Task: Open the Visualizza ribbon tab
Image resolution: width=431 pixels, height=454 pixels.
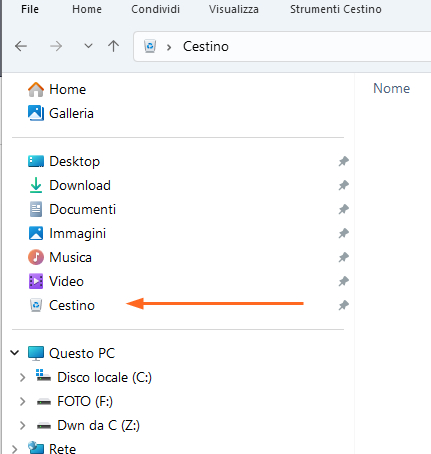Action: click(x=234, y=9)
